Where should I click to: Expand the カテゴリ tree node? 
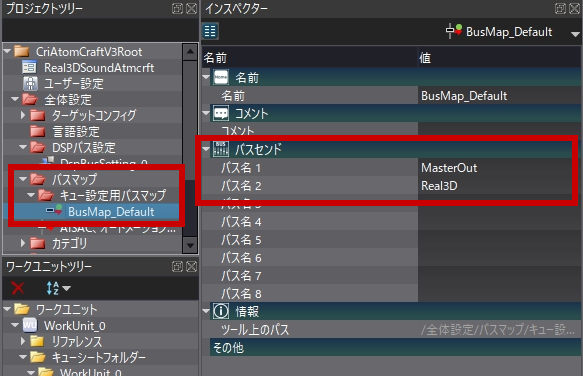pyautogui.click(x=23, y=243)
